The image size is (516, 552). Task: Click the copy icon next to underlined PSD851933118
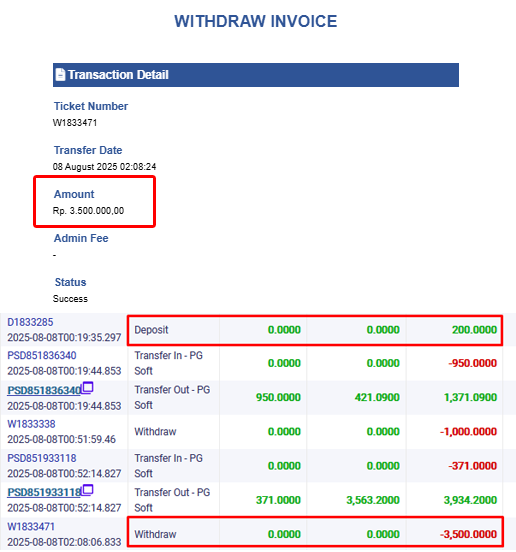pyautogui.click(x=87, y=490)
